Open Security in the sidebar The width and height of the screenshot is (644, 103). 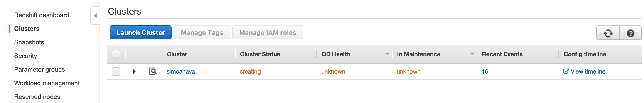click(x=25, y=56)
